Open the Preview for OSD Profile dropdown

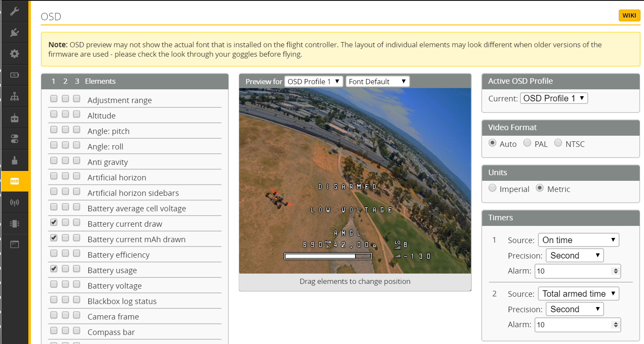(x=314, y=82)
